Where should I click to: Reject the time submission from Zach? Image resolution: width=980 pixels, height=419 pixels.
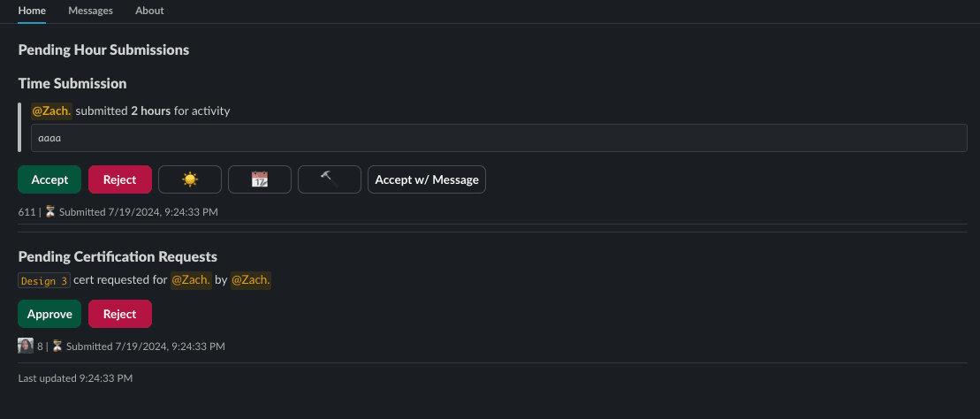click(x=119, y=179)
